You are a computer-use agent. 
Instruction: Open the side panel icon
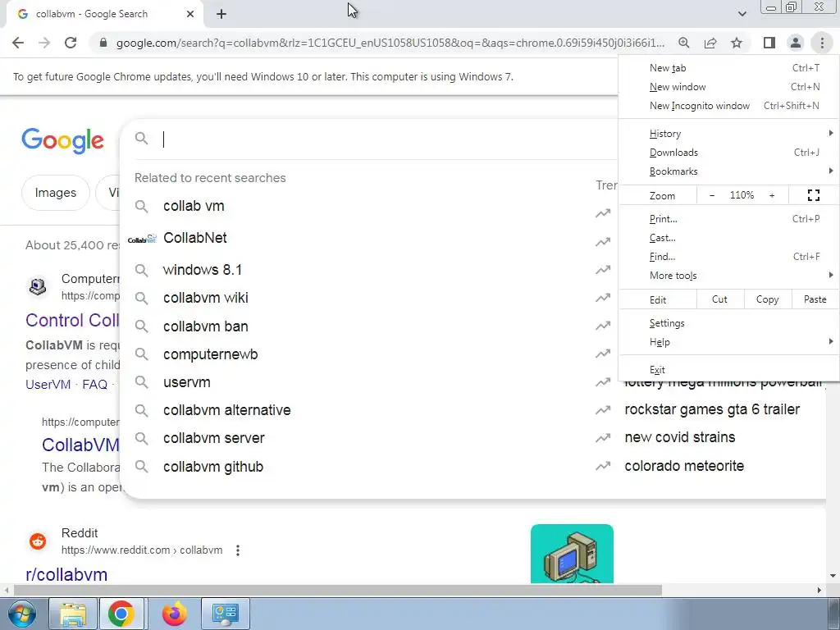click(769, 43)
